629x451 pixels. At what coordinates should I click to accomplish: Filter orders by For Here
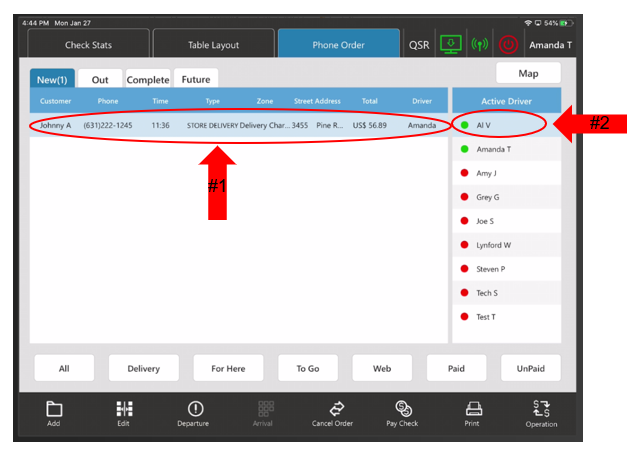click(228, 368)
